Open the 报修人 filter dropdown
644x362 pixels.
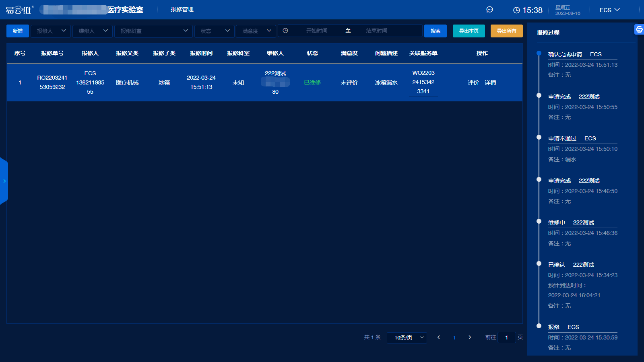[x=52, y=31]
